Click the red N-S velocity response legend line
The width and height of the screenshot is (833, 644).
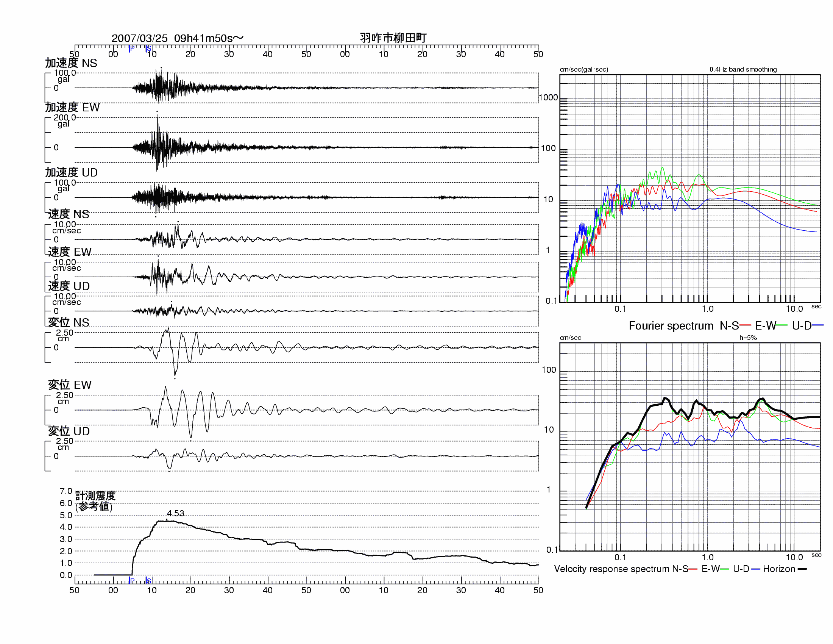pyautogui.click(x=693, y=569)
